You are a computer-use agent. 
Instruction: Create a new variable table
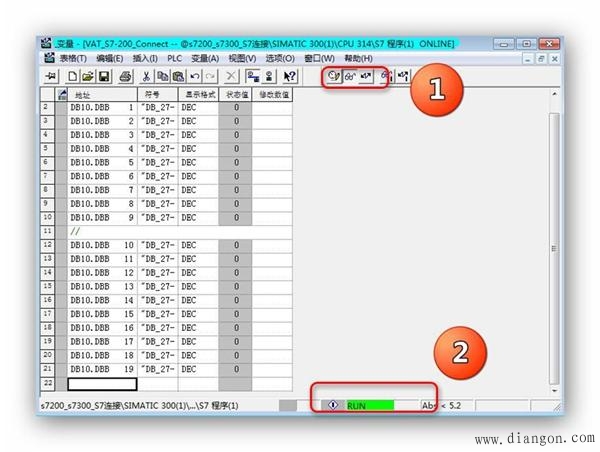72,76
